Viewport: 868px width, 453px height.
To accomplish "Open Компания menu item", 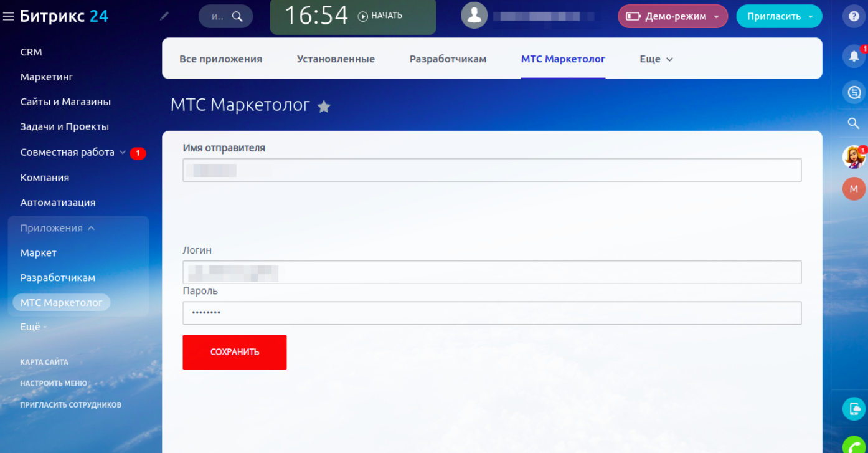I will pyautogui.click(x=45, y=178).
